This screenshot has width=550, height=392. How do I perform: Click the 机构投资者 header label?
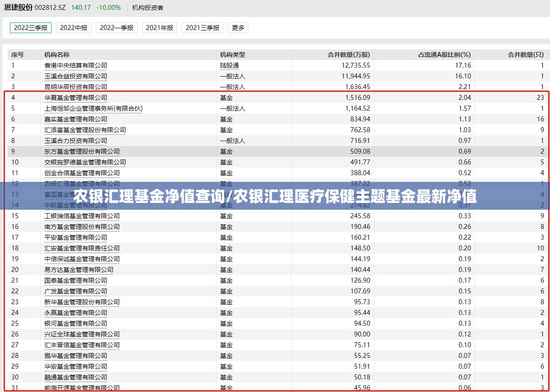click(148, 8)
